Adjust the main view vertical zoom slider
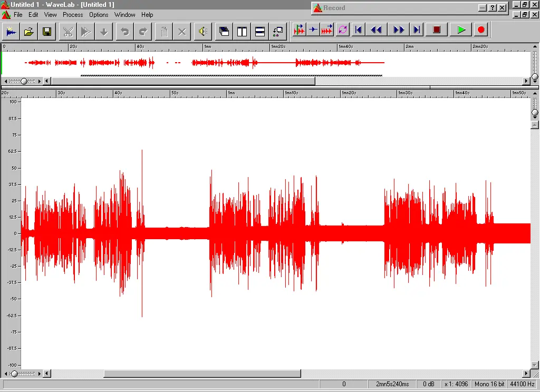 coord(535,113)
